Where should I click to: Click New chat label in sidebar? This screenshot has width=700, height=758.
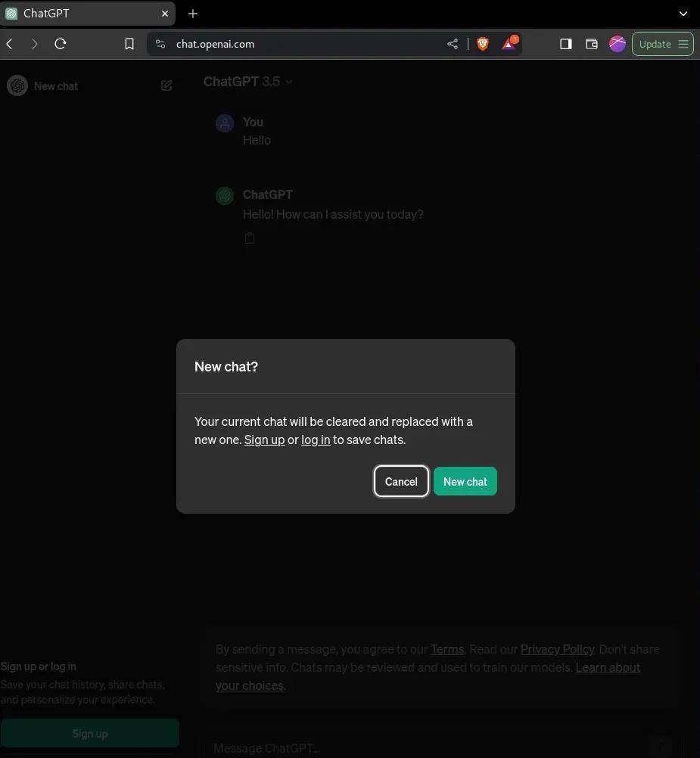55,86
